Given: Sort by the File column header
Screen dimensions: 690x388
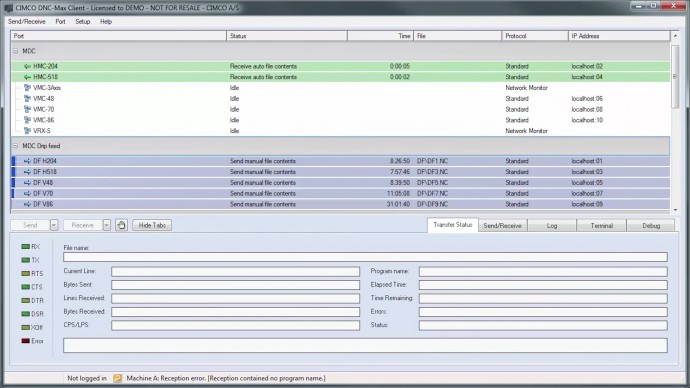Looking at the screenshot, I should tap(458, 36).
